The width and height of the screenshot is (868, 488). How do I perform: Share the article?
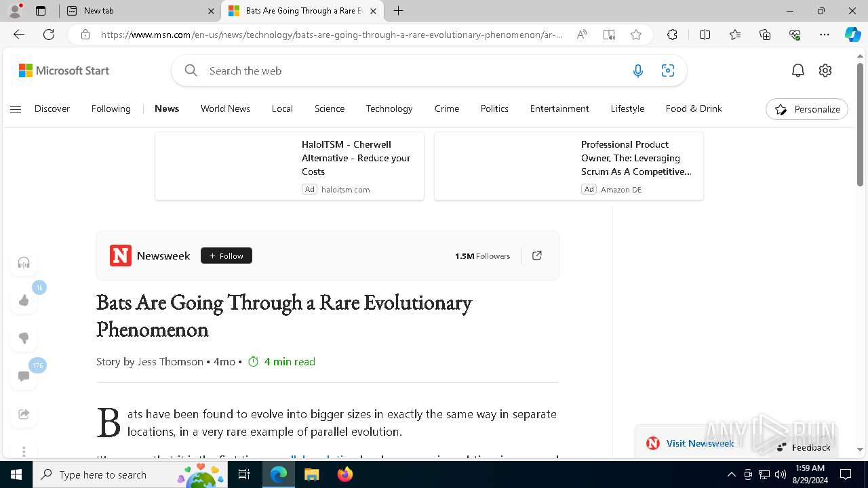click(24, 414)
